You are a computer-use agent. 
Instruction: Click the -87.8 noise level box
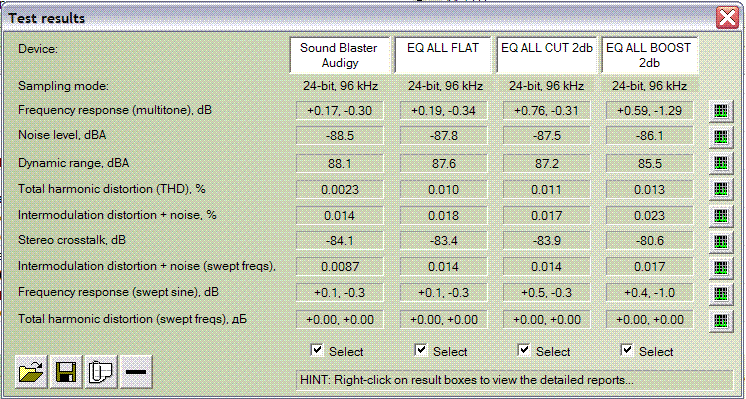443,136
